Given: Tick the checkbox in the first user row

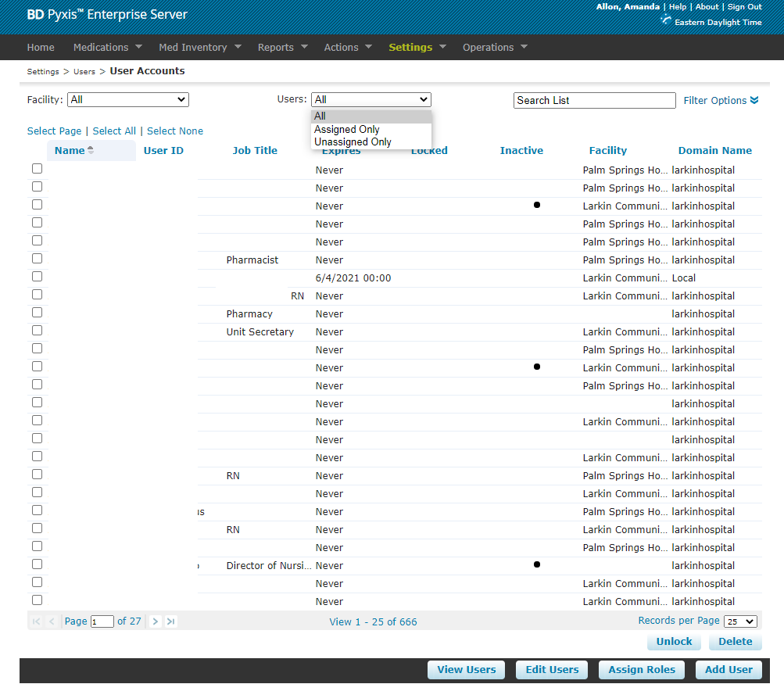Looking at the screenshot, I should pos(37,169).
